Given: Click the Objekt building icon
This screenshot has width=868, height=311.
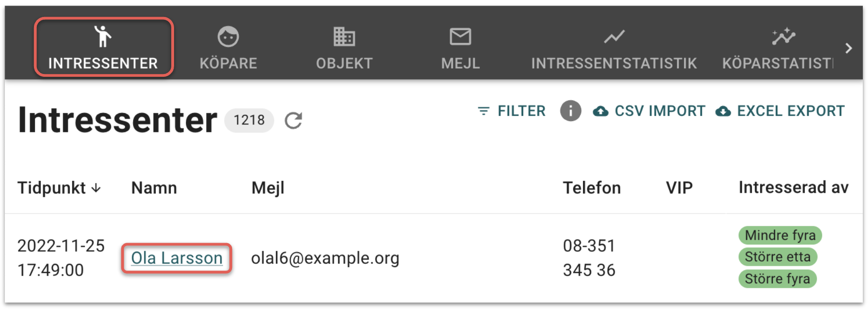Looking at the screenshot, I should point(344,36).
